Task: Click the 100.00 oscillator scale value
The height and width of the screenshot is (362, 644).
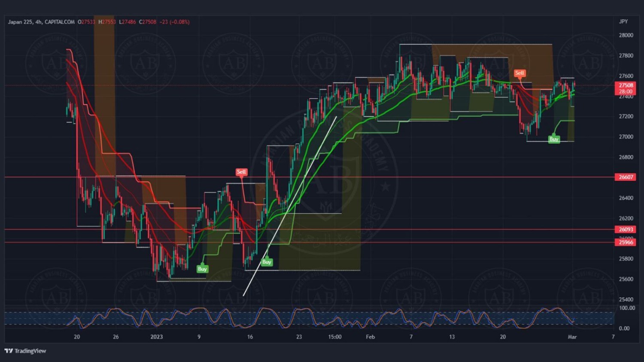Action: coord(627,308)
